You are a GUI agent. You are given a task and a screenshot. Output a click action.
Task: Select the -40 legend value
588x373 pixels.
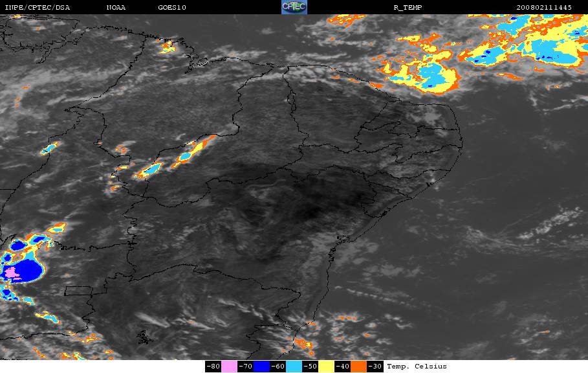tap(342, 367)
